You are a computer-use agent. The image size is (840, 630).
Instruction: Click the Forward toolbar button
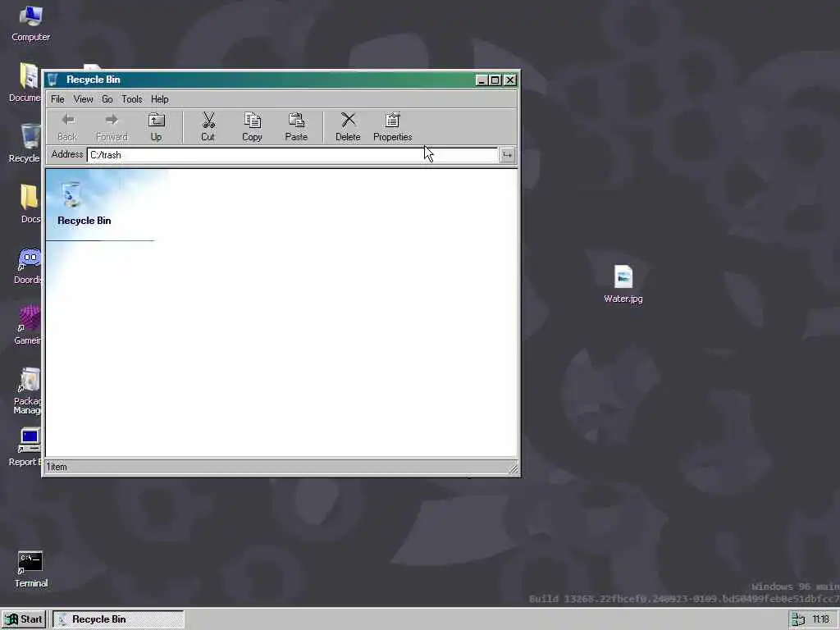click(112, 127)
